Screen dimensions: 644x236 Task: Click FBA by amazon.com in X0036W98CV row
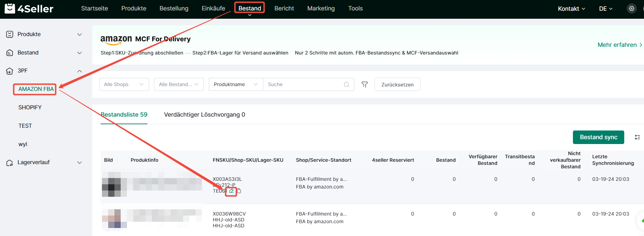[319, 221]
